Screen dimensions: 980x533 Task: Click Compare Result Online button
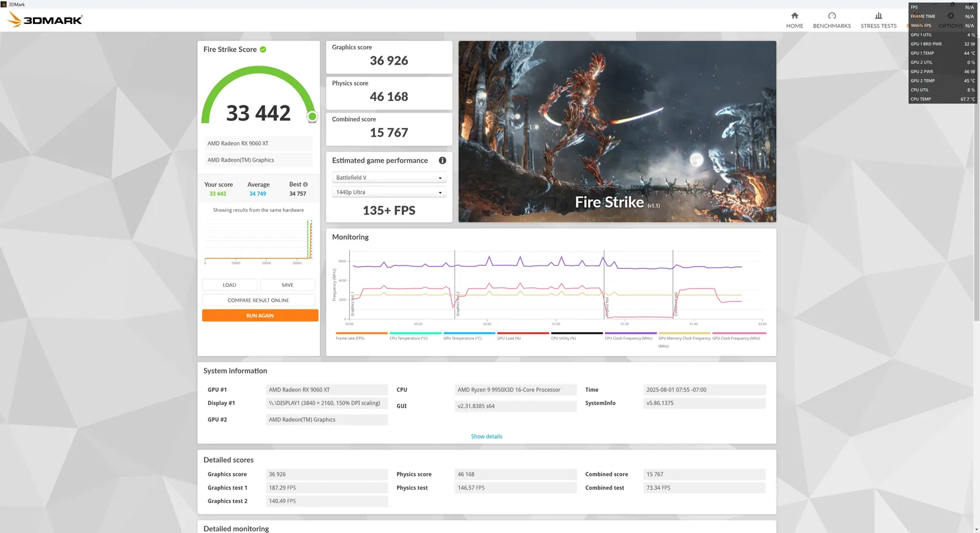[258, 300]
